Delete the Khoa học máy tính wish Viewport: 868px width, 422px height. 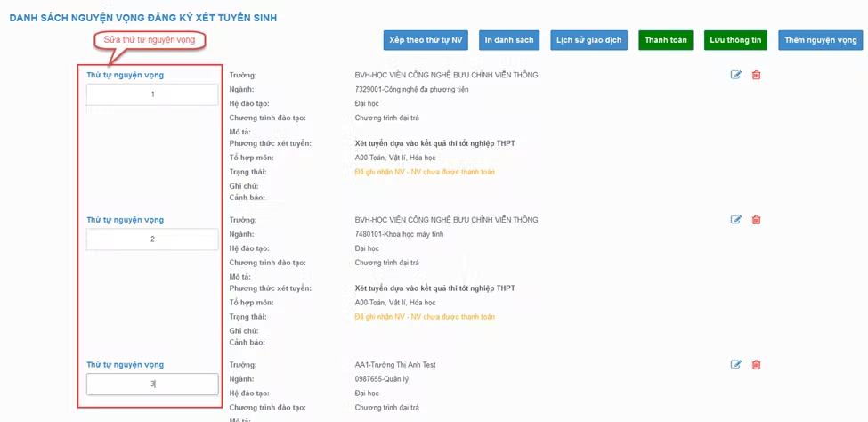click(x=757, y=220)
